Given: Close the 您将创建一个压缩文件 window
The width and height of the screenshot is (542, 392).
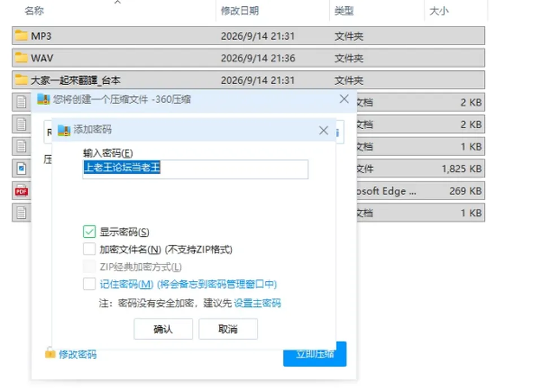Looking at the screenshot, I should pyautogui.click(x=344, y=99).
